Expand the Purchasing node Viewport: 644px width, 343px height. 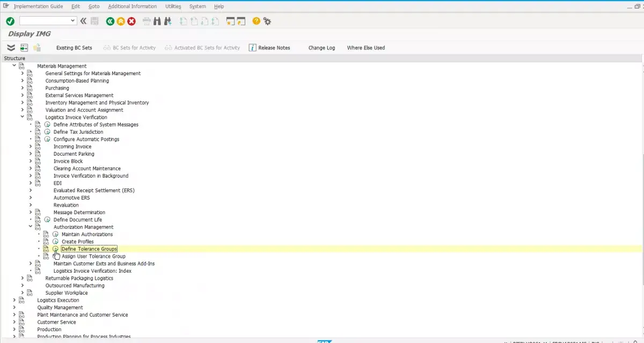pos(23,88)
